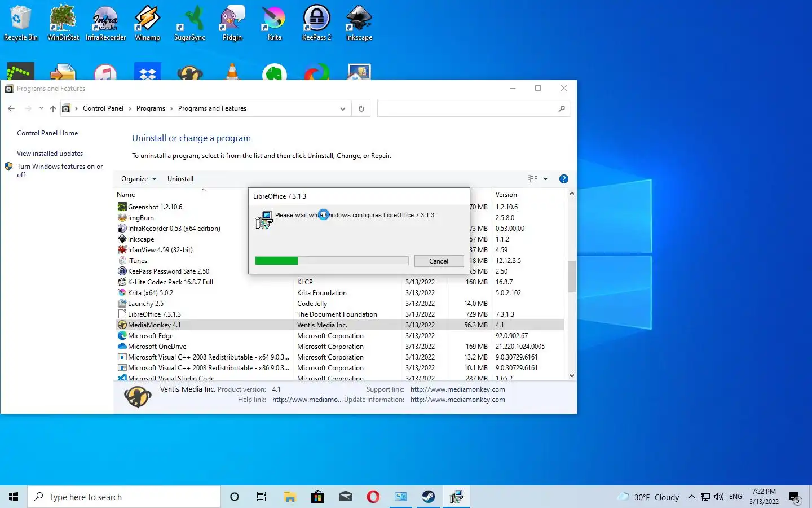Image resolution: width=812 pixels, height=508 pixels.
Task: Open the Recycle Bin desktop icon
Action: [21, 23]
